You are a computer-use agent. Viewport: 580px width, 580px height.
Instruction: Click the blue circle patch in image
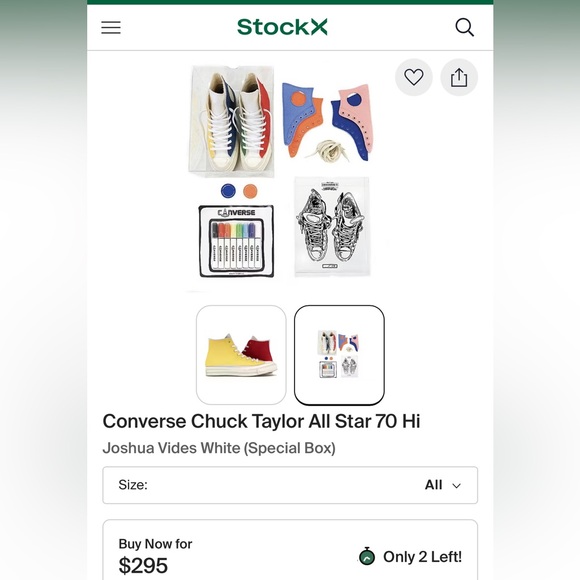[228, 191]
